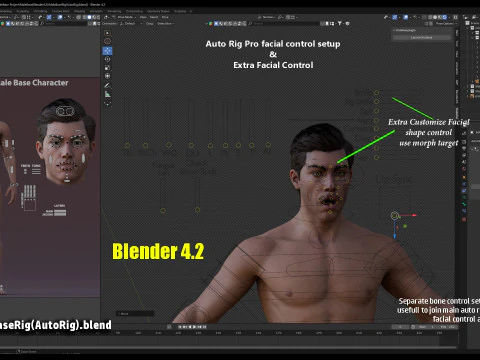Switch to the Animation workspace tab

(96, 11)
